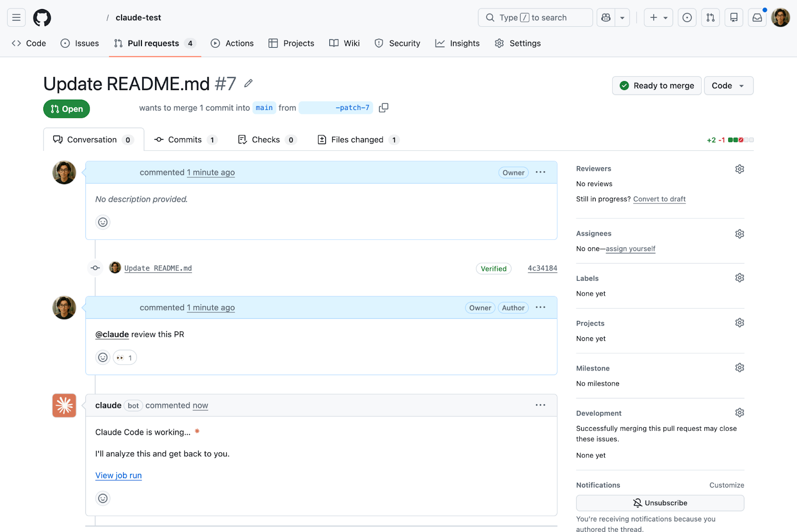
Task: Open the Milestone settings gear
Action: [739, 367]
